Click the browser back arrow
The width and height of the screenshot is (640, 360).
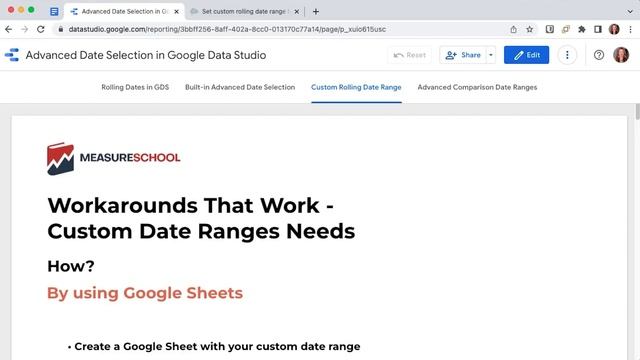[x=9, y=29]
